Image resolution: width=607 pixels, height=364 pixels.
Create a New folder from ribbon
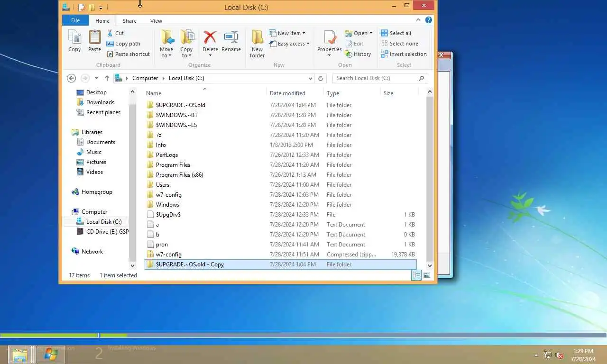pos(257,44)
